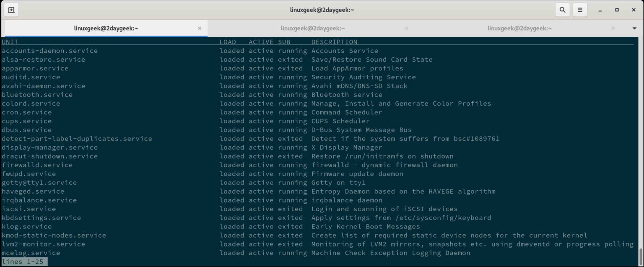Click the dbus.service line
644x267 pixels.
click(26, 130)
